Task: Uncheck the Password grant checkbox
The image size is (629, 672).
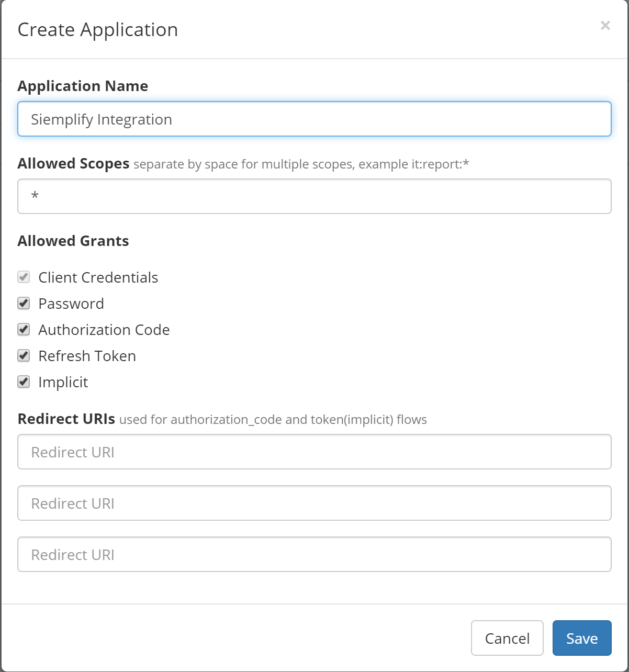Action: [x=24, y=303]
